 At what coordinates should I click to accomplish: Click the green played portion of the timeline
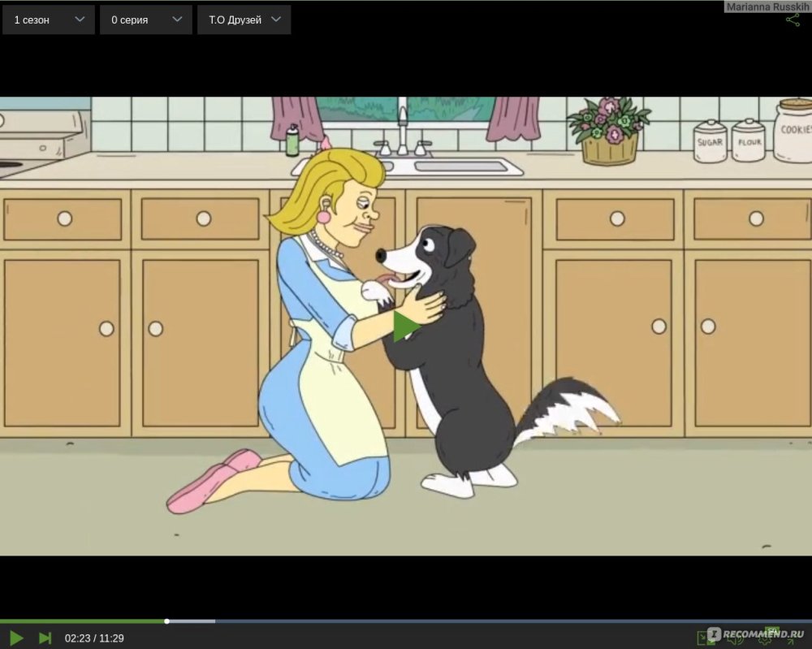pyautogui.click(x=81, y=621)
